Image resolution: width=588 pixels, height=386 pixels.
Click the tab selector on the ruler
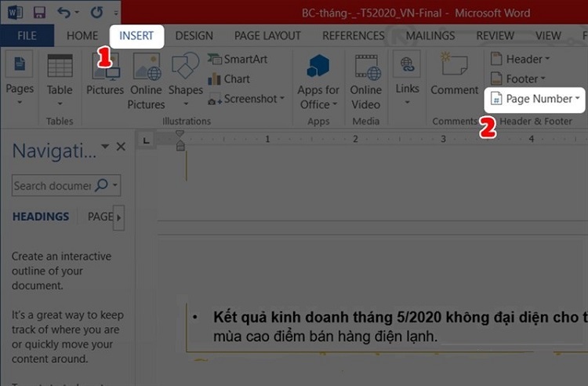point(147,140)
